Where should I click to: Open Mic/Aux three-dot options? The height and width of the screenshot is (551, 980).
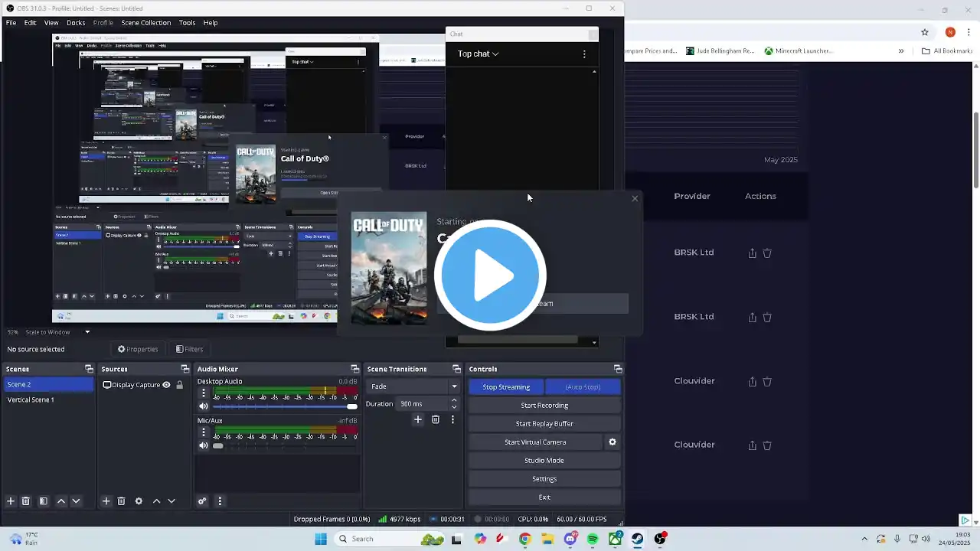pos(204,432)
